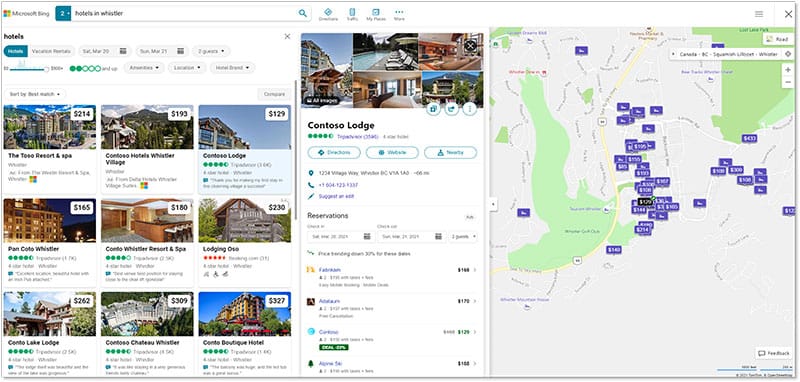Open the three-dot menu on hotel card
Image resolution: width=800 pixels, height=382 pixels.
tap(469, 109)
